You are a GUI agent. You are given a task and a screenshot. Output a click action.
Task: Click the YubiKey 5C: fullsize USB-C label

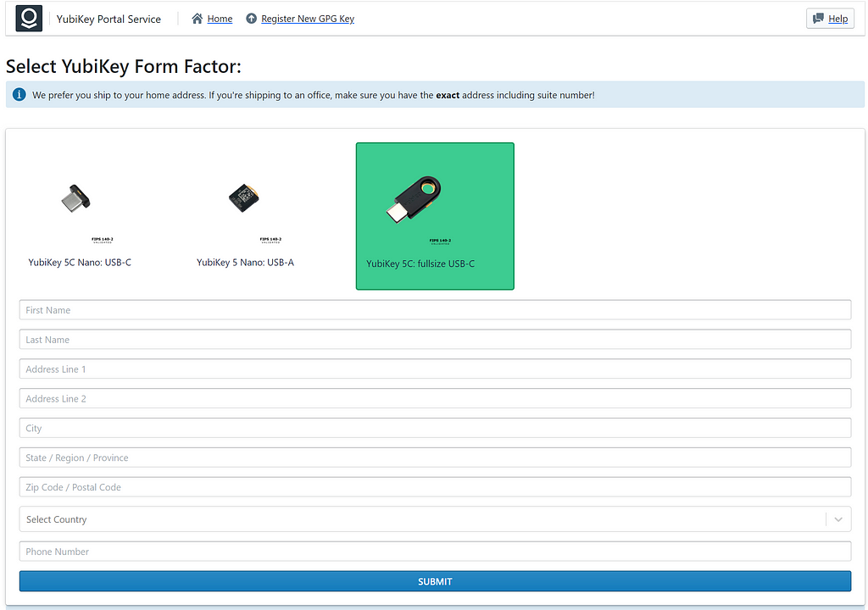(420, 263)
